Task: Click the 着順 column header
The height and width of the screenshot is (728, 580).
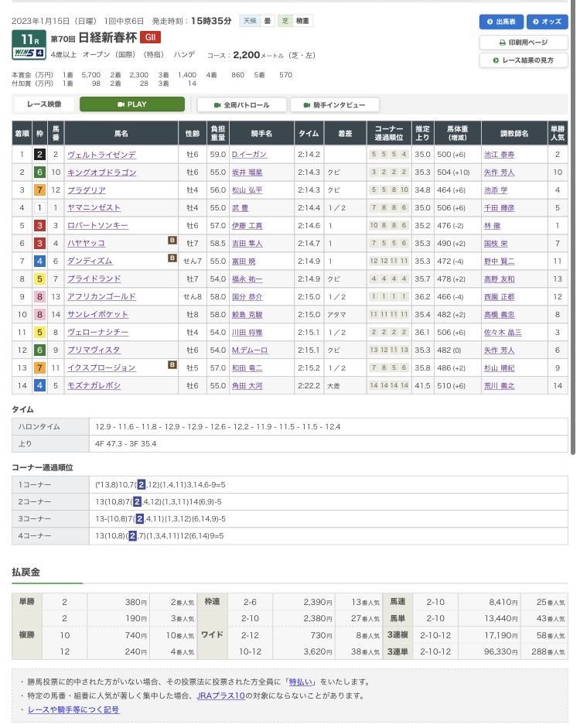Action: (x=22, y=133)
